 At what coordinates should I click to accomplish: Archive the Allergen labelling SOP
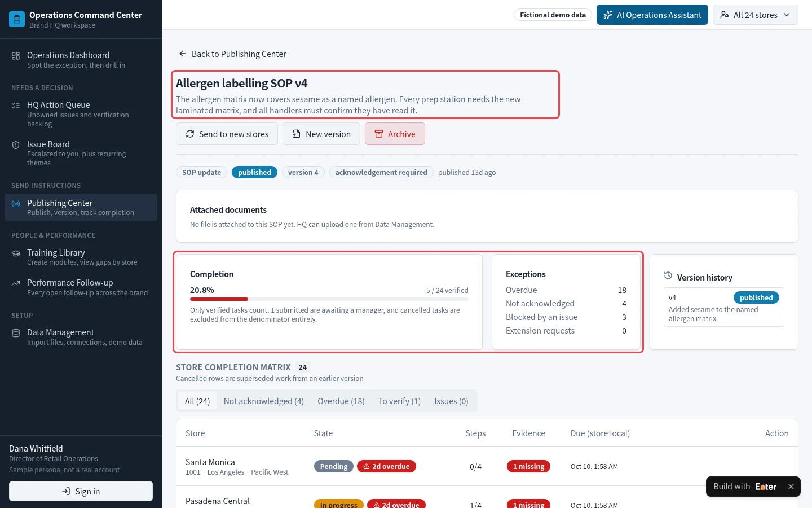point(395,134)
